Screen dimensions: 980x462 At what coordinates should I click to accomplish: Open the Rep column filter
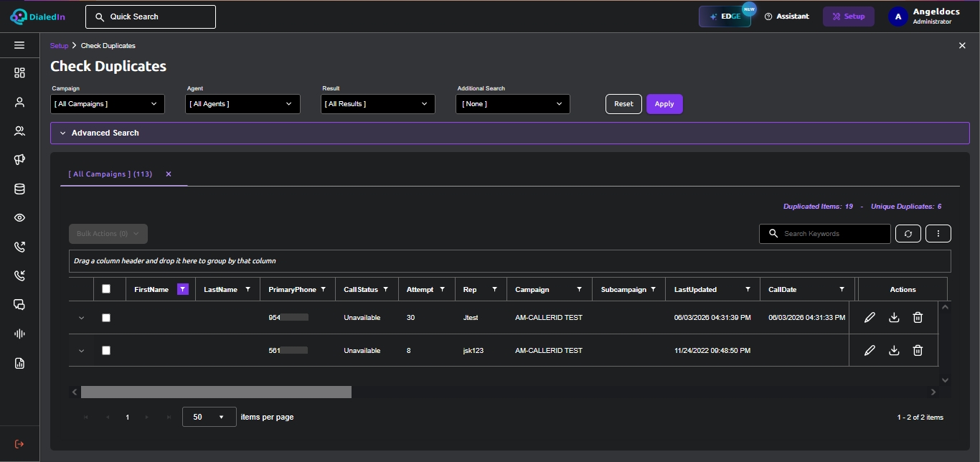pyautogui.click(x=494, y=289)
